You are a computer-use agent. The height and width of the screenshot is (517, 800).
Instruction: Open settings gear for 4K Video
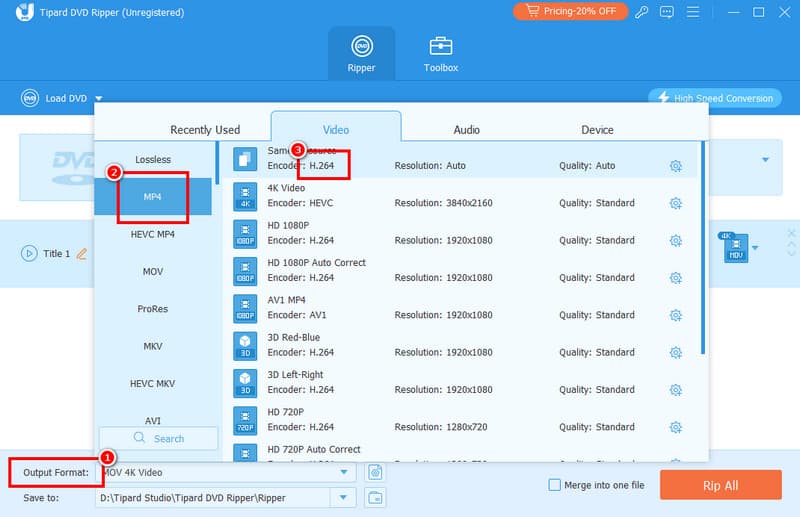coord(676,203)
